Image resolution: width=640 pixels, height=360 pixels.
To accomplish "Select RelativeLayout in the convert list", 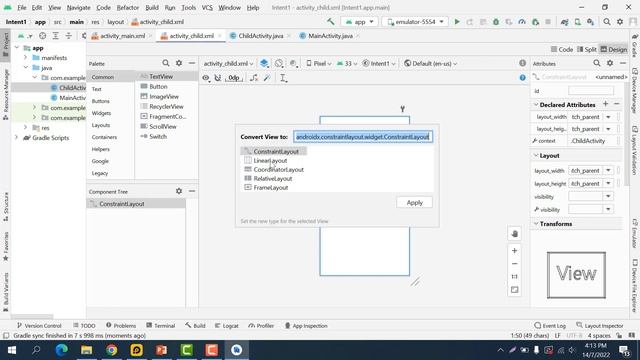I will 273,178.
